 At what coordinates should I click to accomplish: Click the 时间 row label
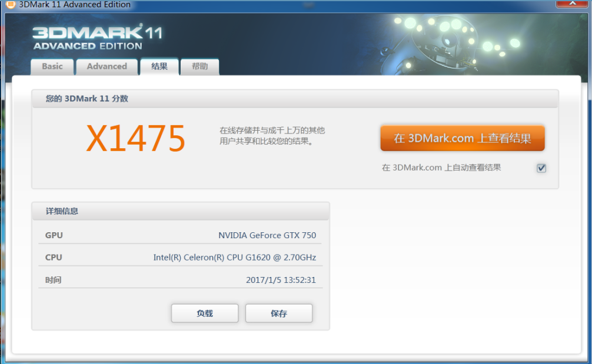tap(53, 280)
